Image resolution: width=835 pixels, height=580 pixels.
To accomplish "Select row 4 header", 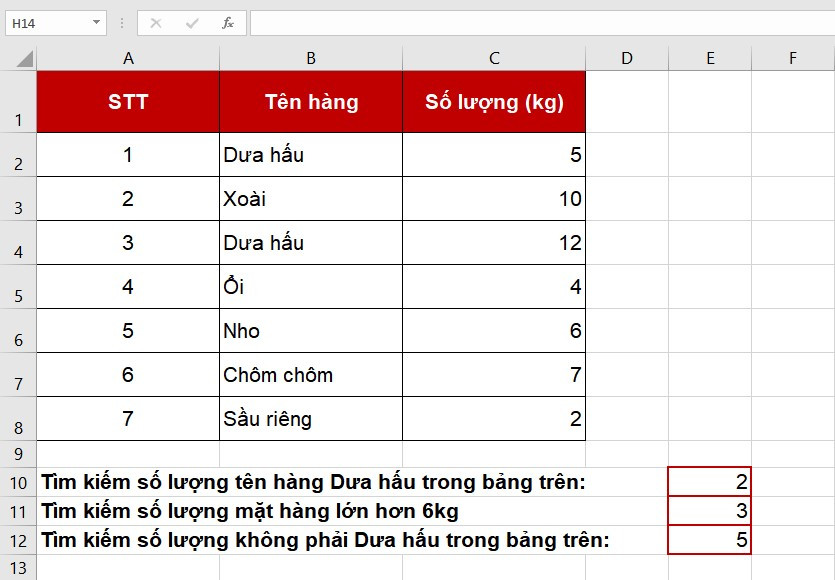I will point(18,242).
